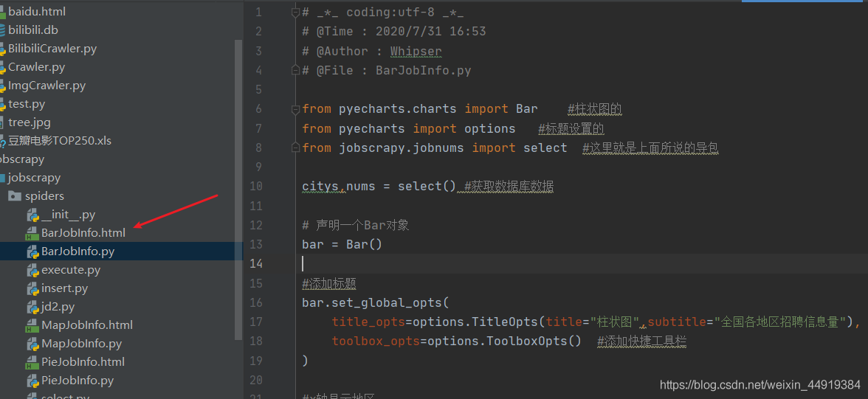Click the HTML icon beside BarJobInfo.html

[32, 233]
